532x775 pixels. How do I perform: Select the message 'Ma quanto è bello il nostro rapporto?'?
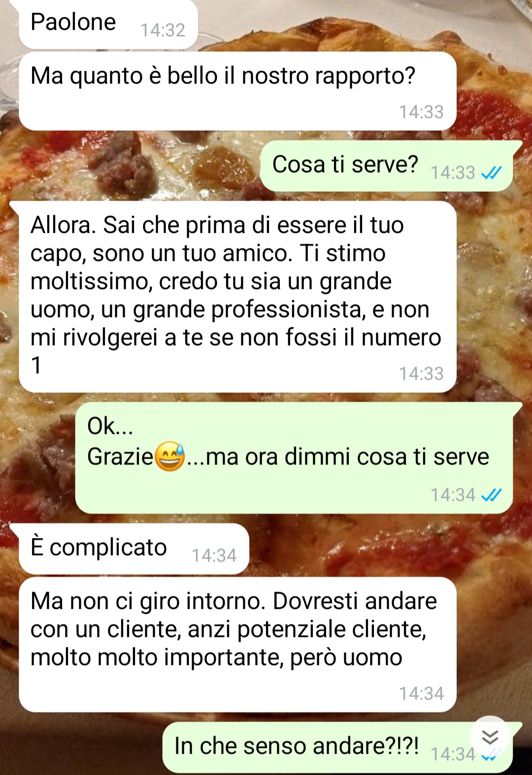tap(237, 91)
